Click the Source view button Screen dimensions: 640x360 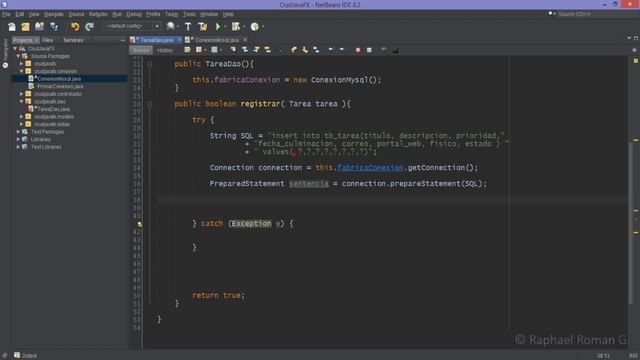coord(141,50)
